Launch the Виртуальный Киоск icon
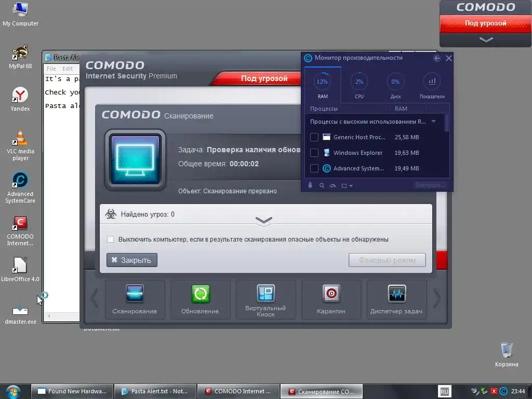 click(265, 294)
